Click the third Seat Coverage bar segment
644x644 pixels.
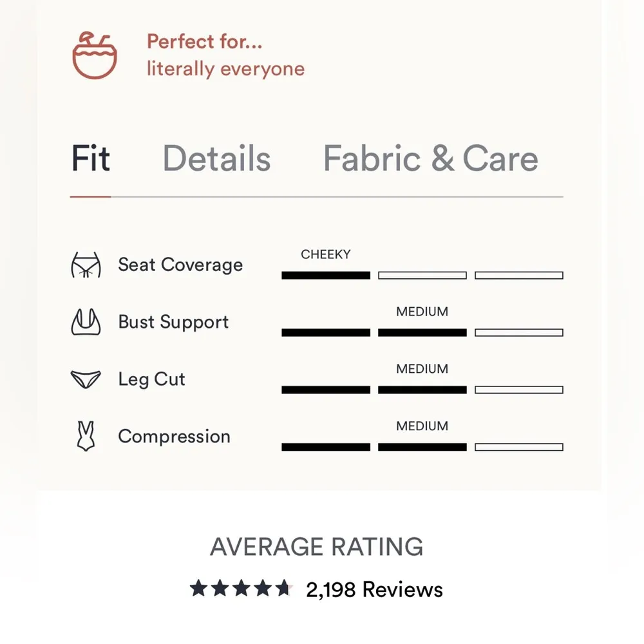pyautogui.click(x=518, y=276)
